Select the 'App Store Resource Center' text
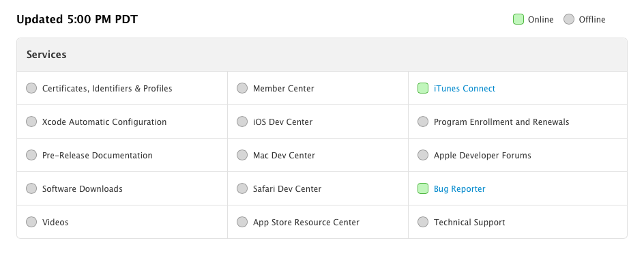 pos(306,223)
